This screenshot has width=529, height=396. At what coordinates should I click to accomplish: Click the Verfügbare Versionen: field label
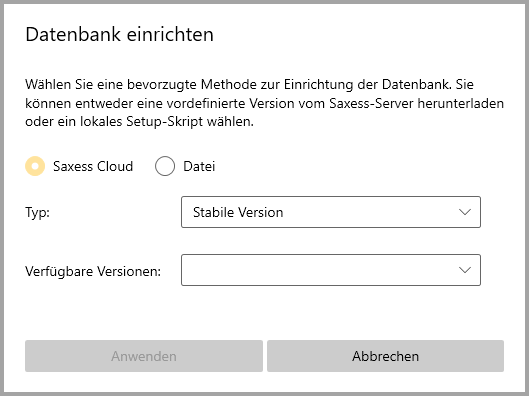click(x=93, y=271)
